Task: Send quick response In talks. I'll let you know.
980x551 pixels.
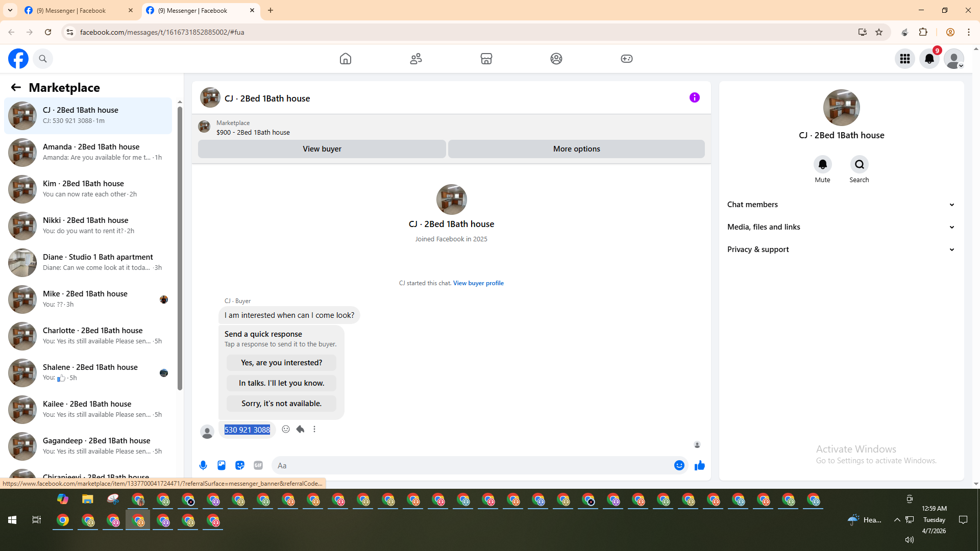Action: point(282,383)
